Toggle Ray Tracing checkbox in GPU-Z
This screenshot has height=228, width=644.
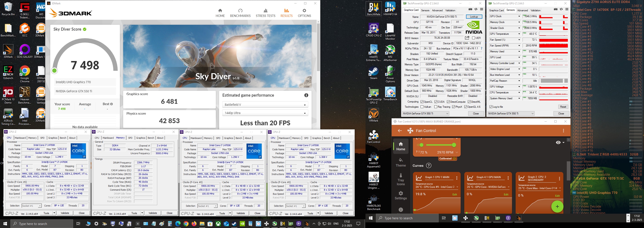(436, 107)
